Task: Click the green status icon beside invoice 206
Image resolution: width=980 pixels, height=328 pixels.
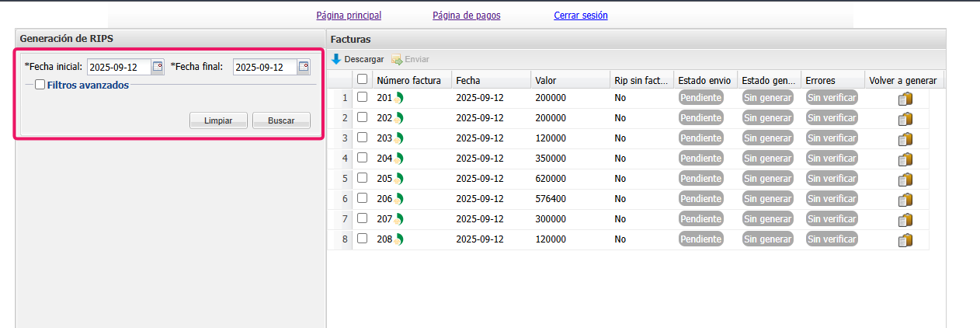Action: coord(399,199)
